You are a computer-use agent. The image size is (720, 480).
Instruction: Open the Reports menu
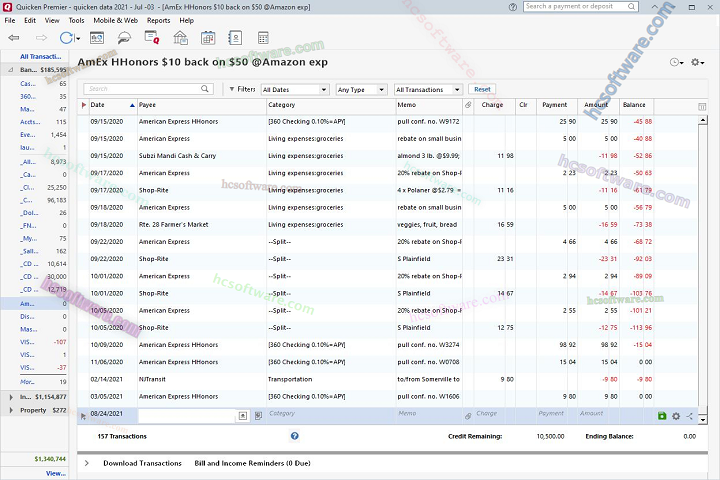[x=158, y=20]
